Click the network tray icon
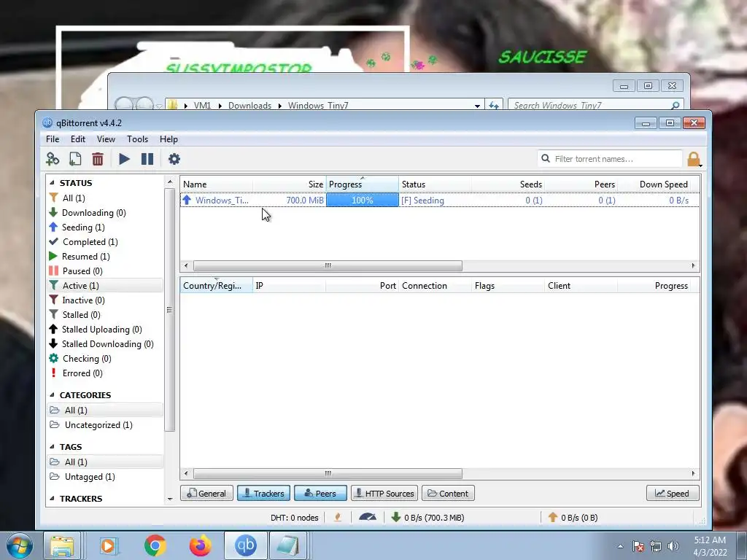Image resolution: width=747 pixels, height=560 pixels. pos(656,546)
